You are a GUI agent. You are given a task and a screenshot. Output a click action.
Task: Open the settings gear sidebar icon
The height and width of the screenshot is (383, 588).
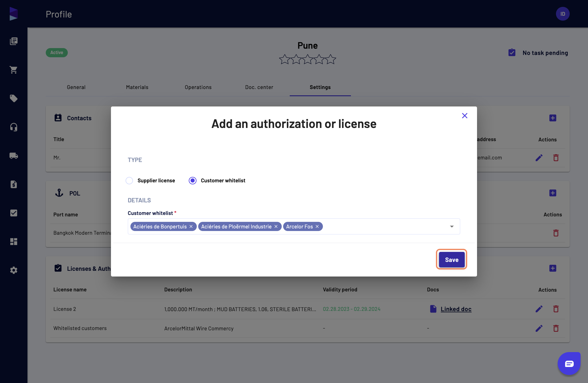coord(14,270)
